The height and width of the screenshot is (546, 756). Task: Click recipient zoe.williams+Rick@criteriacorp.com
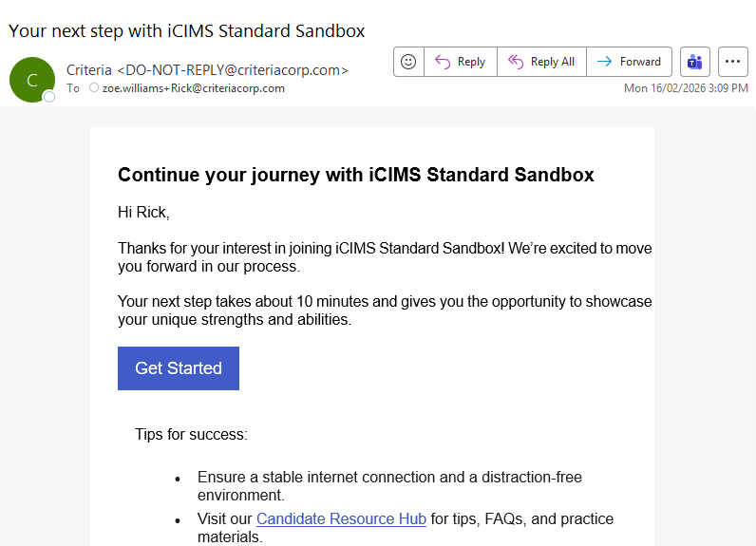tap(194, 88)
